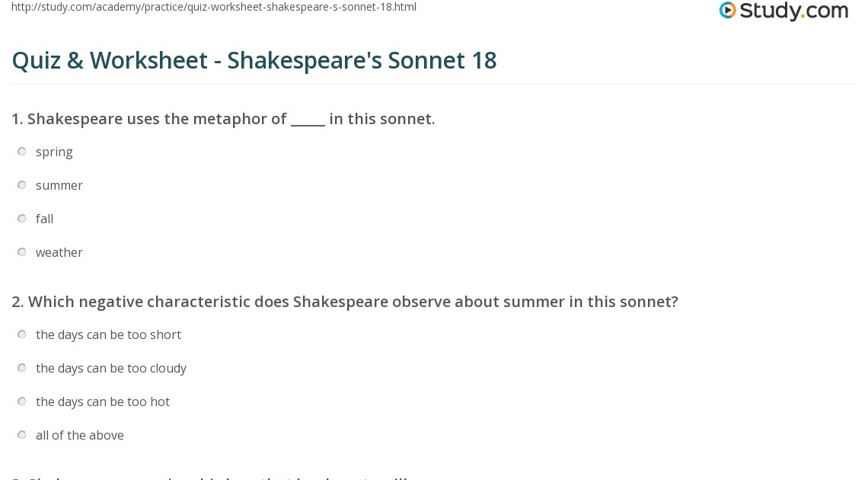Click question 2 about summer's negative characteristic

coord(344,302)
